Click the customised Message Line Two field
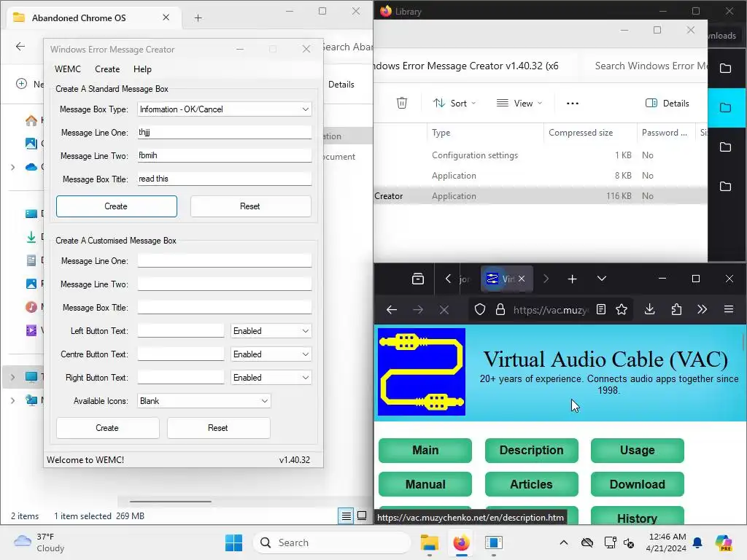The image size is (747, 560). click(x=225, y=284)
